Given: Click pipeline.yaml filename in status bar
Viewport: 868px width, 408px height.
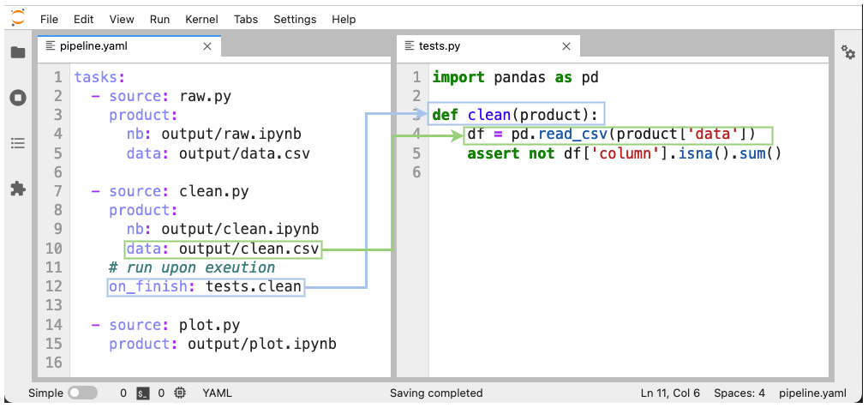Looking at the screenshot, I should tap(812, 393).
